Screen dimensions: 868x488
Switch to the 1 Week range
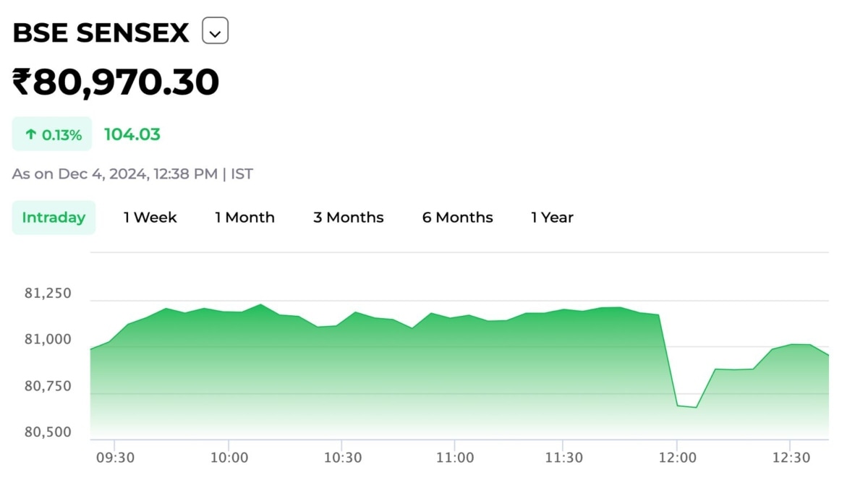click(150, 218)
